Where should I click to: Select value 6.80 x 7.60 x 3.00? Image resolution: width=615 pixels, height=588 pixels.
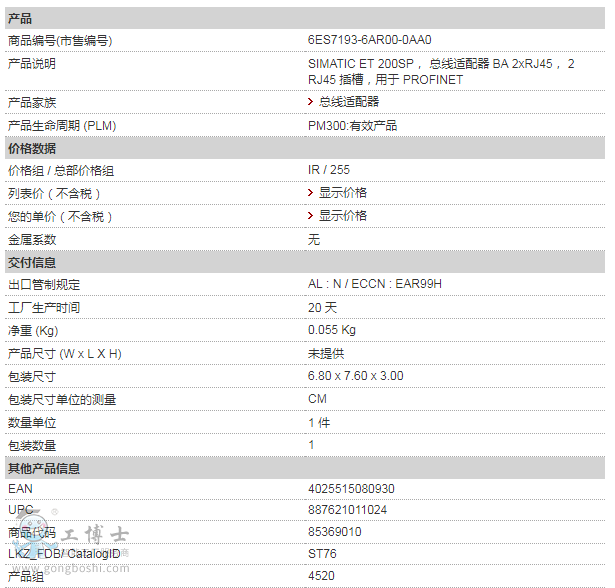pos(355,376)
